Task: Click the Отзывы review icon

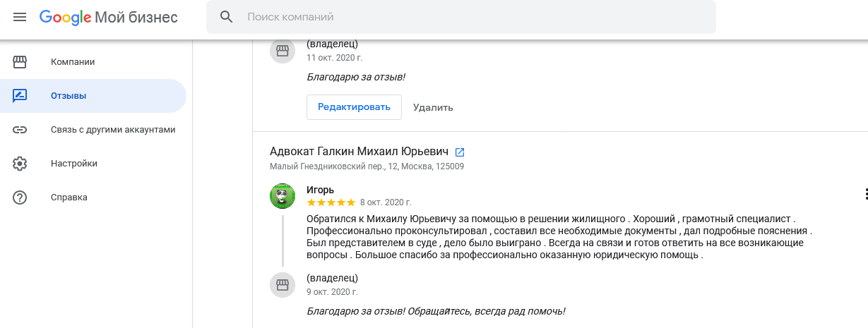Action: (20, 96)
